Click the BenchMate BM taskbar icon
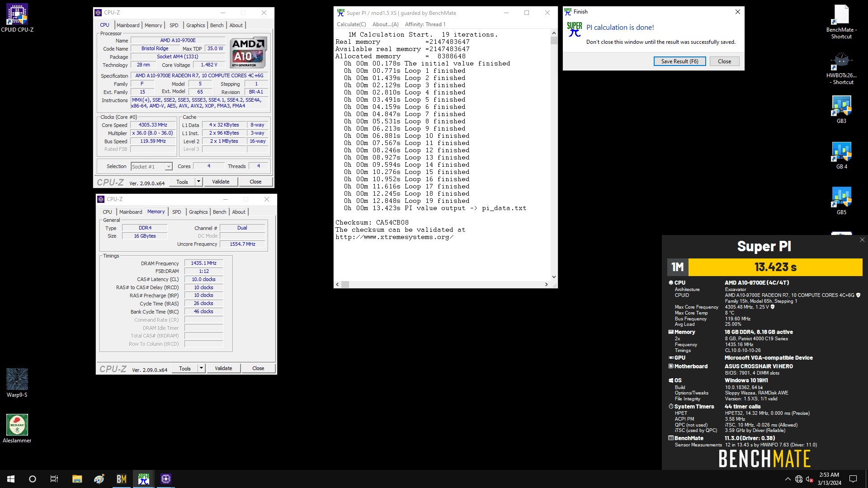This screenshot has height=488, width=868. (x=121, y=479)
